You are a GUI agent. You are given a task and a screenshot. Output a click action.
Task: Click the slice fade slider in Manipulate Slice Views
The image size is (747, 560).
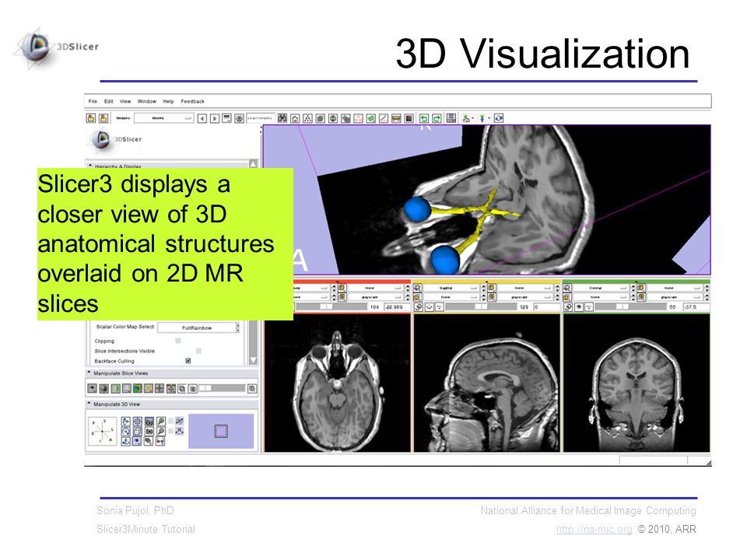pos(222,389)
